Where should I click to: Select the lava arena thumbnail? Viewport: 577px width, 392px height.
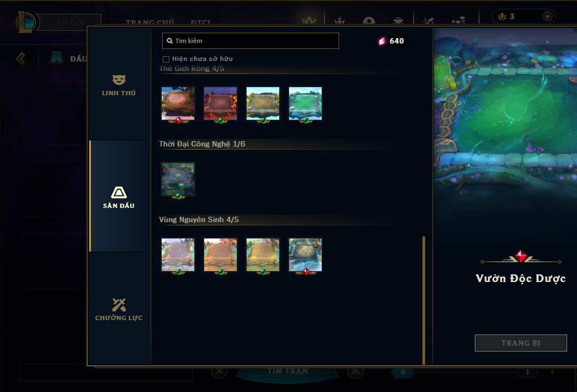click(x=220, y=103)
